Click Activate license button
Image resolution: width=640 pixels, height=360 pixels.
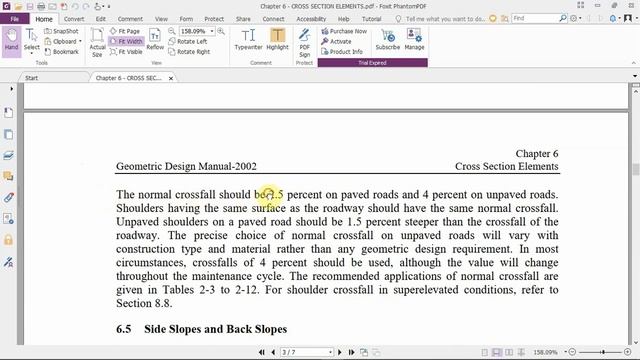click(336, 41)
